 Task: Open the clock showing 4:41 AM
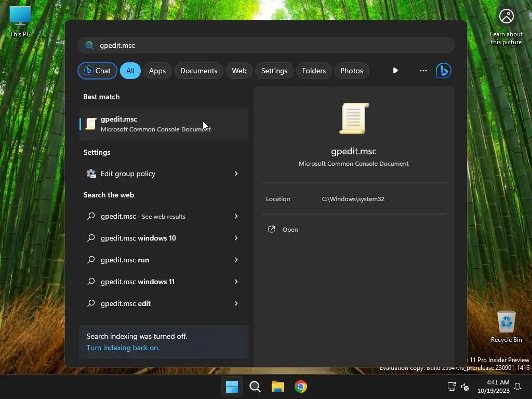494,387
